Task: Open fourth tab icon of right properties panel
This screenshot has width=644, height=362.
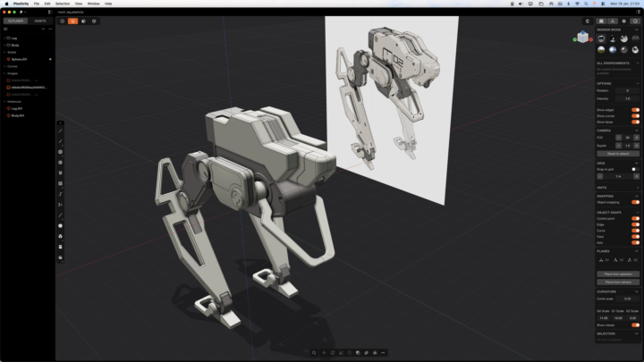Action: coord(635,21)
